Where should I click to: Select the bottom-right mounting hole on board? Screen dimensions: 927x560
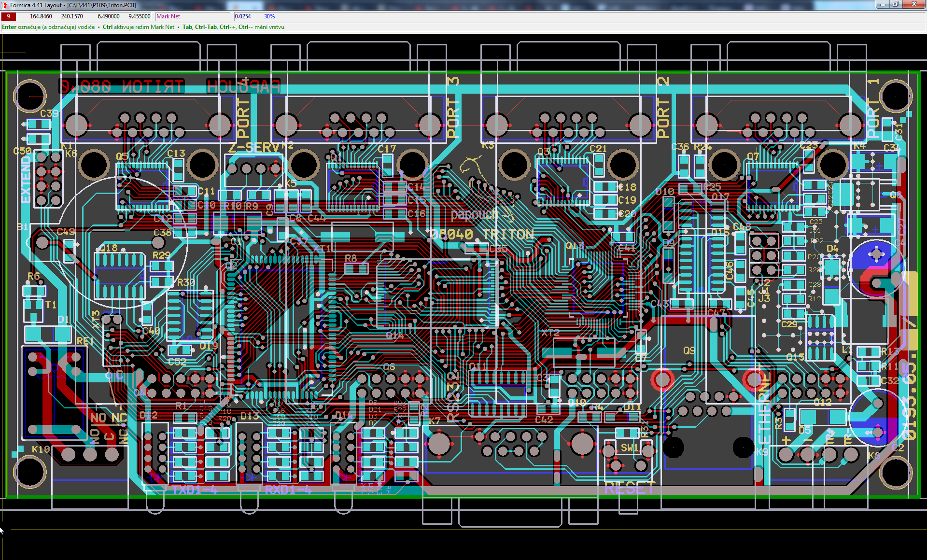tap(896, 473)
